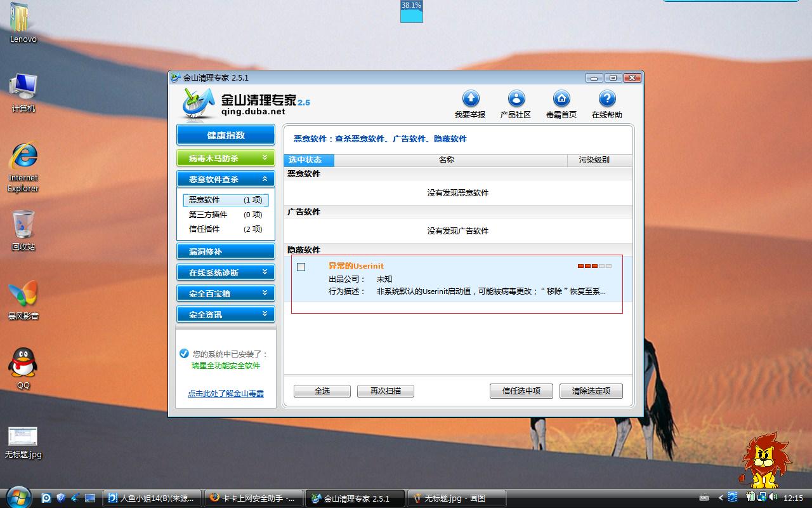Click the first quick launch icon beside Start
Screen dimensions: 812x508
point(46,498)
